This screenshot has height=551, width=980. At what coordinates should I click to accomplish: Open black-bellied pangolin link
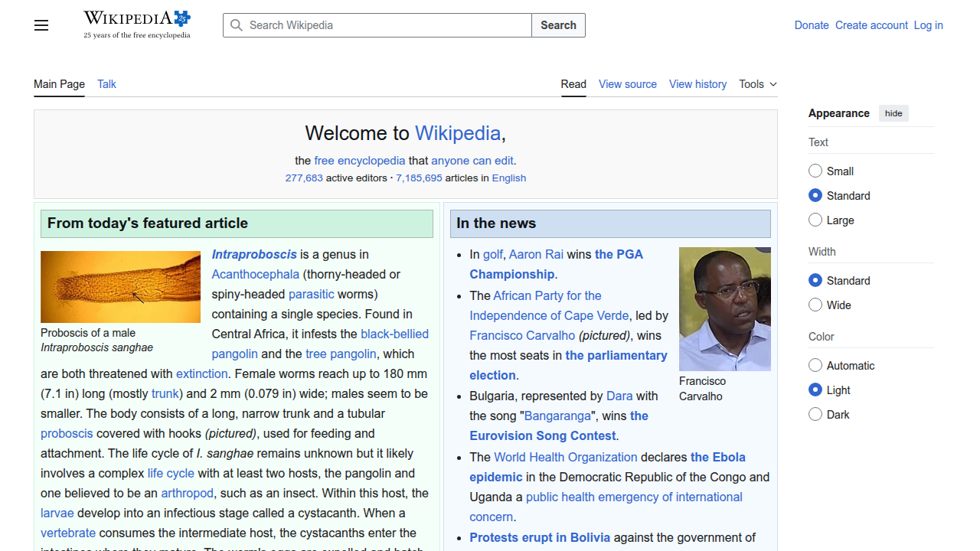tap(394, 334)
